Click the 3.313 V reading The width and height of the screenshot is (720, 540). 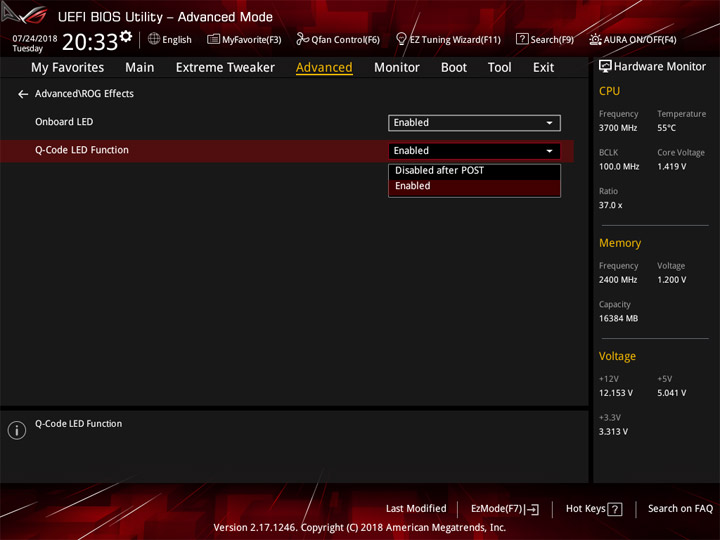(x=613, y=432)
